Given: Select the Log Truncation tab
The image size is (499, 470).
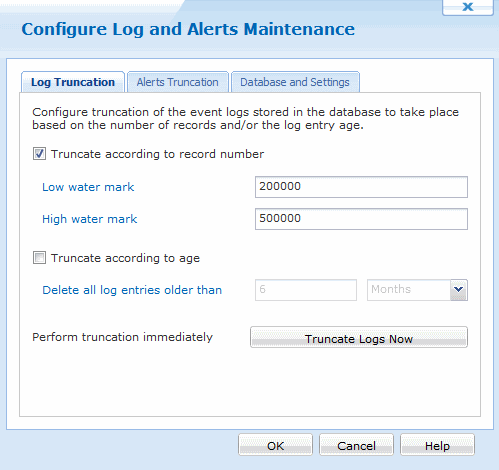Looking at the screenshot, I should click(73, 82).
